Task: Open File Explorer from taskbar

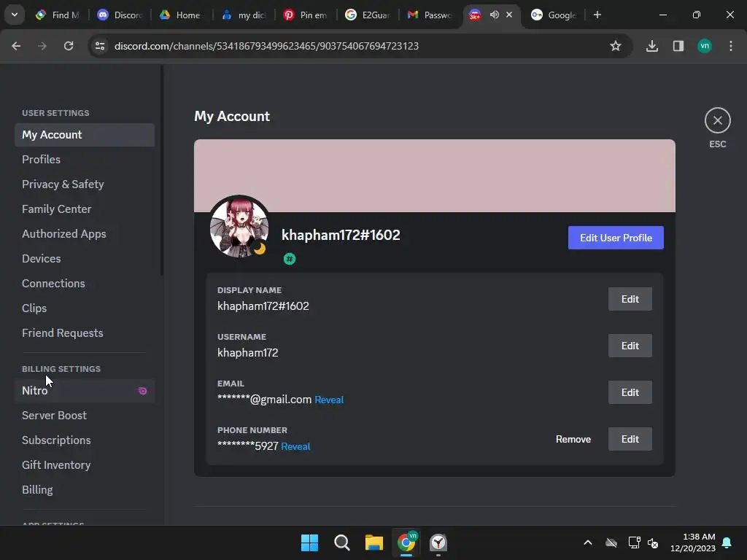Action: click(x=374, y=542)
